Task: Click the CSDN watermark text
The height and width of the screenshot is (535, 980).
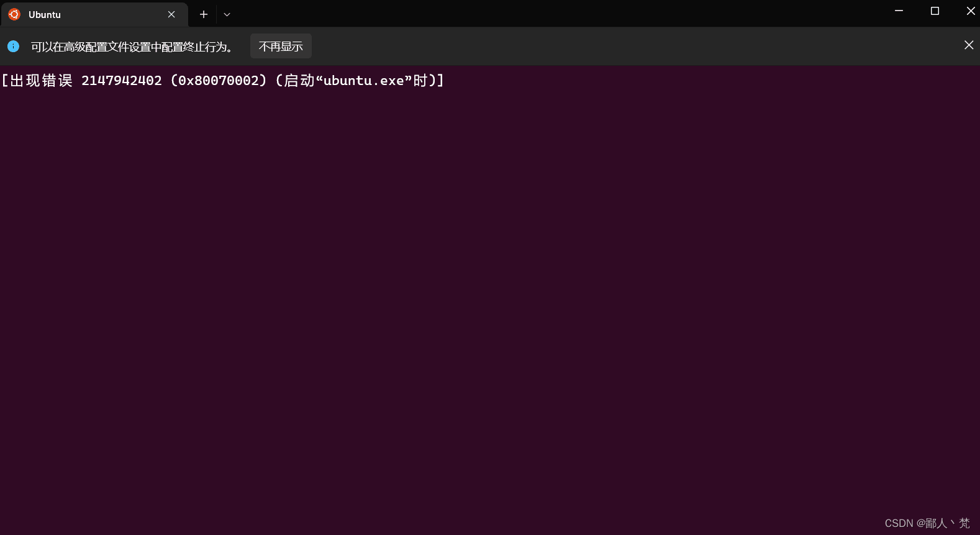Action: (927, 523)
